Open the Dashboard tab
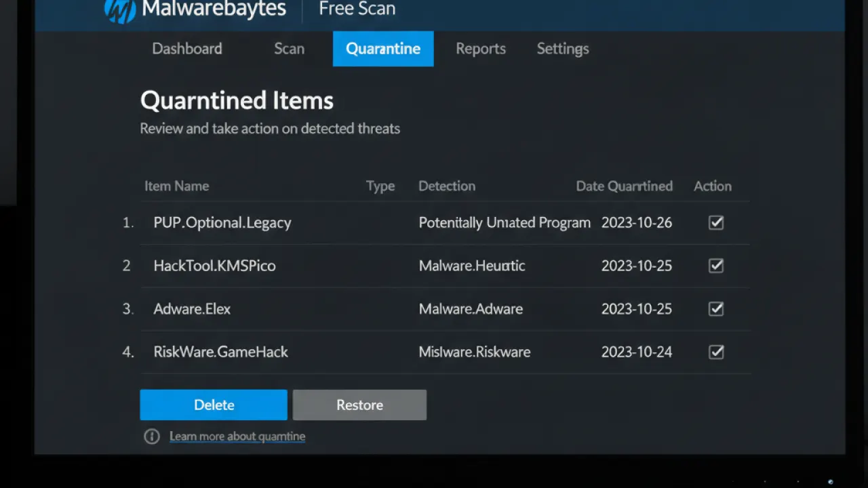The width and height of the screenshot is (868, 488). coord(187,49)
